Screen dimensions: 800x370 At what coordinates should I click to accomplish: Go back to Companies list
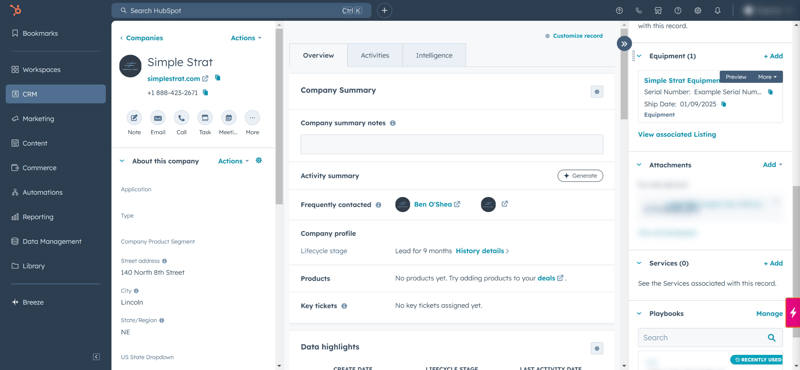click(x=142, y=38)
